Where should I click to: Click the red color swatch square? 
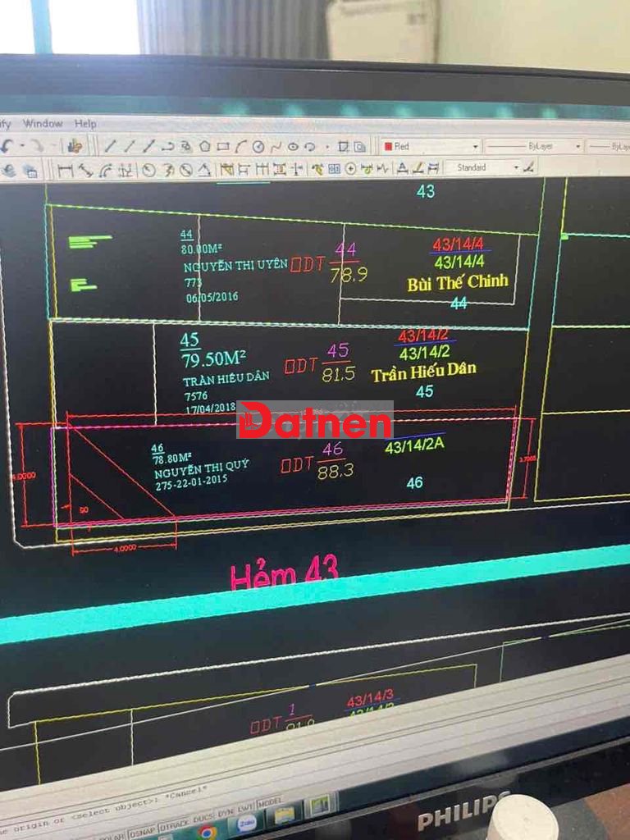388,146
